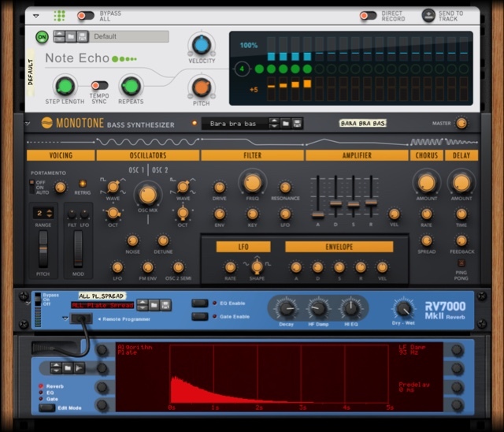Click the Monotone Master volume knob
Screen dimensions: 504x432
pyautogui.click(x=461, y=123)
